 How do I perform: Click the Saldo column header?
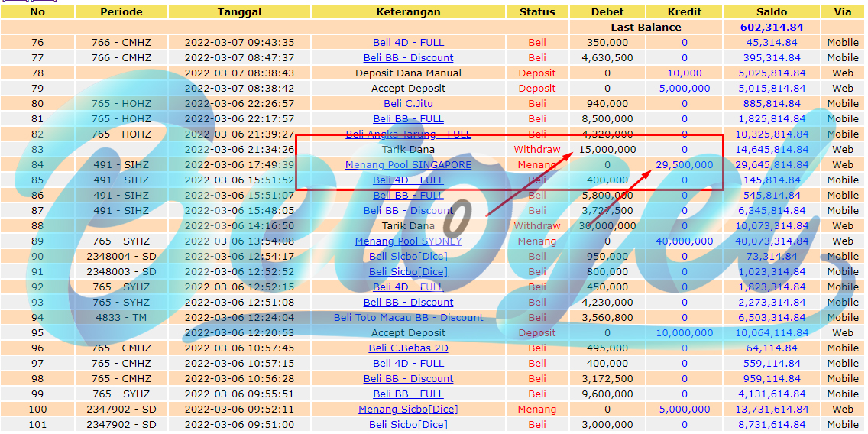[772, 11]
